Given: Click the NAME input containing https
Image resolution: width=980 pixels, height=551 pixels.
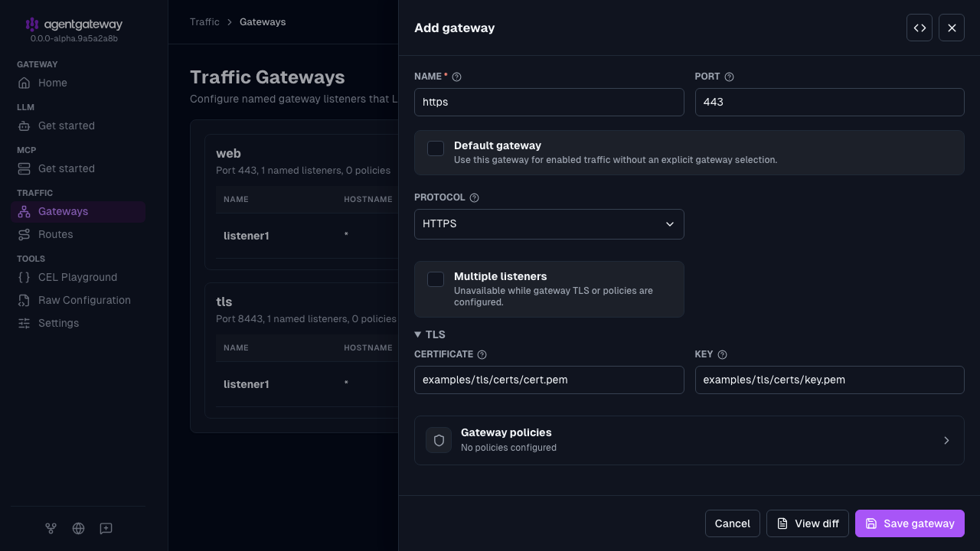Looking at the screenshot, I should tap(549, 102).
